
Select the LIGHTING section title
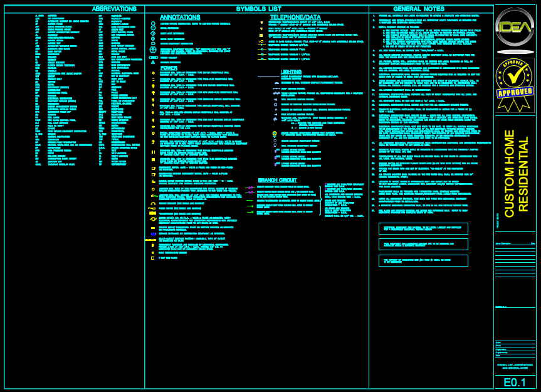pyautogui.click(x=291, y=72)
